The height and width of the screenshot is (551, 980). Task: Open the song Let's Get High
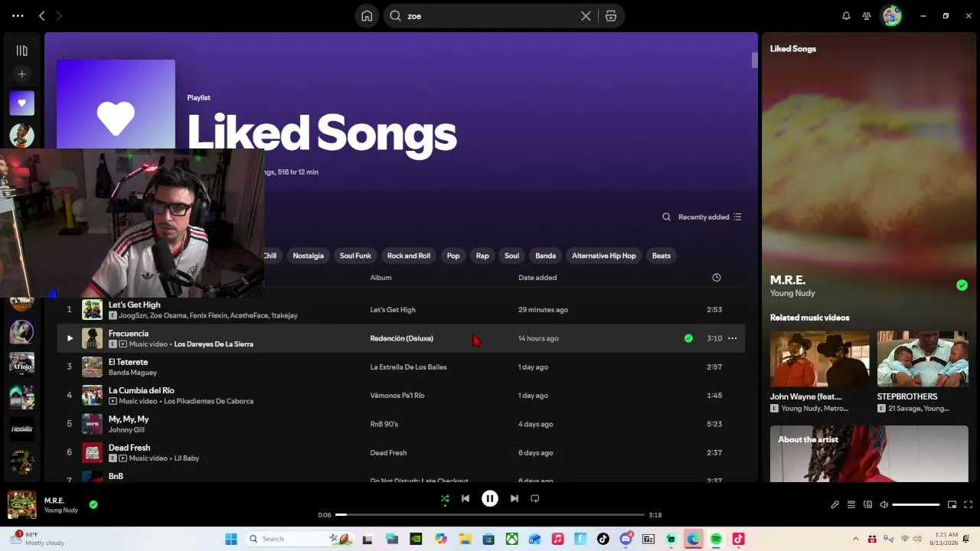pyautogui.click(x=135, y=305)
